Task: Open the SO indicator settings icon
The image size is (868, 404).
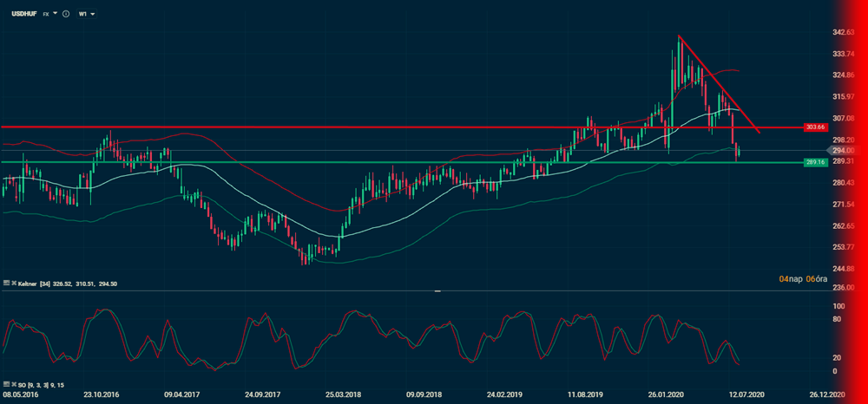Action: click(7, 383)
